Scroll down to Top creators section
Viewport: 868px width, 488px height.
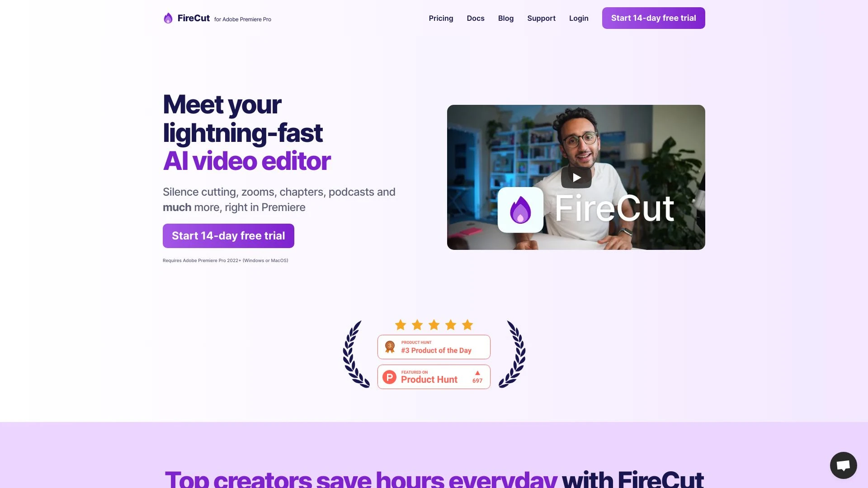pyautogui.click(x=434, y=477)
